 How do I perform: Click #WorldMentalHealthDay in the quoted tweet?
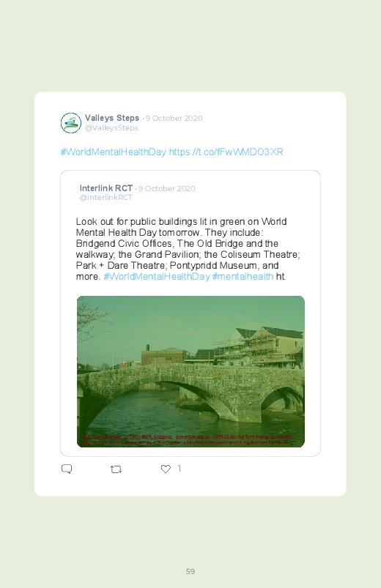coord(157,276)
